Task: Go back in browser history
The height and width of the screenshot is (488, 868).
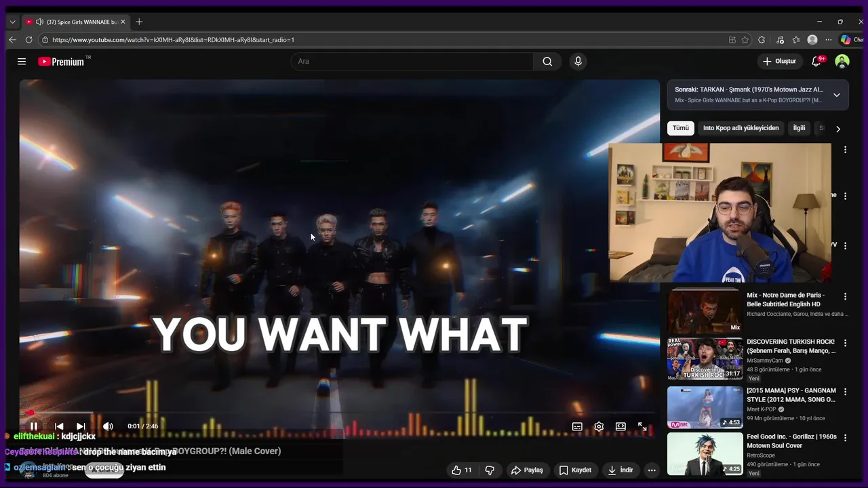Action: point(12,40)
